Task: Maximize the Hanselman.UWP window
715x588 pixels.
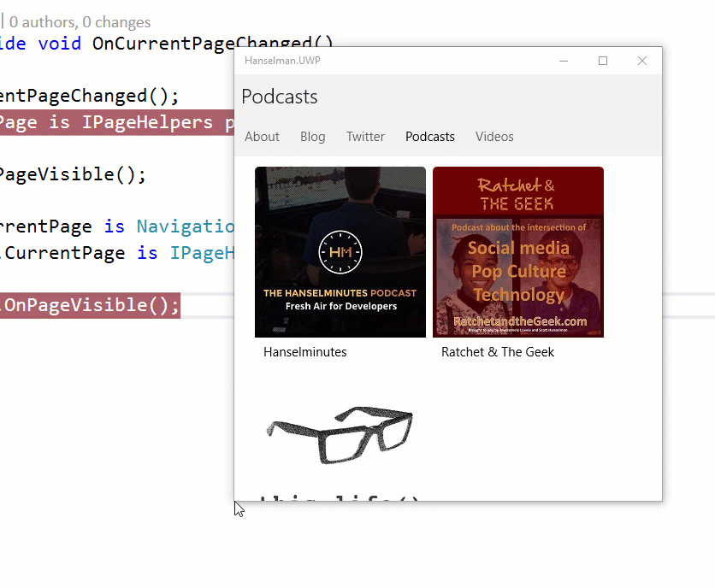Action: (603, 61)
